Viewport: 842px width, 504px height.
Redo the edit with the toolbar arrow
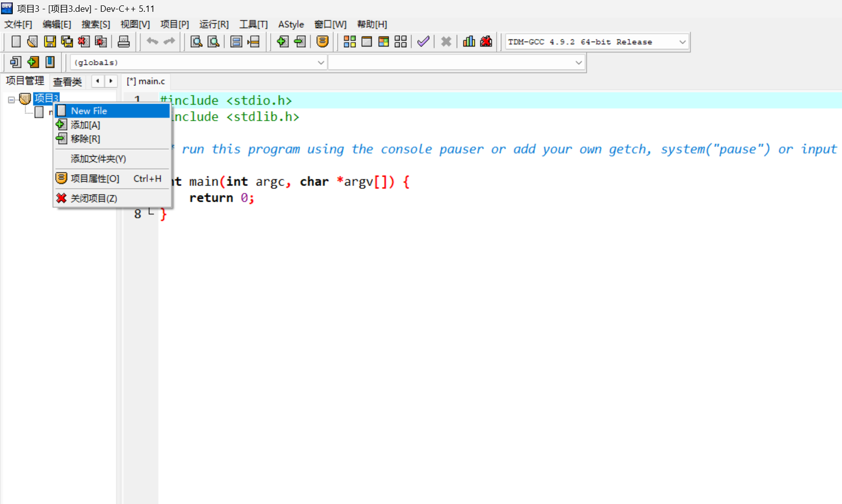[x=169, y=42]
